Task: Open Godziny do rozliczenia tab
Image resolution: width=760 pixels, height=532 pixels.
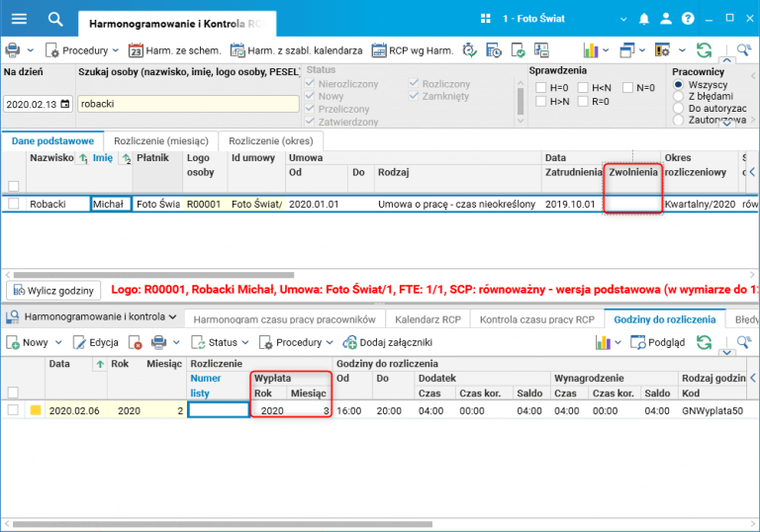Action: pos(665,319)
